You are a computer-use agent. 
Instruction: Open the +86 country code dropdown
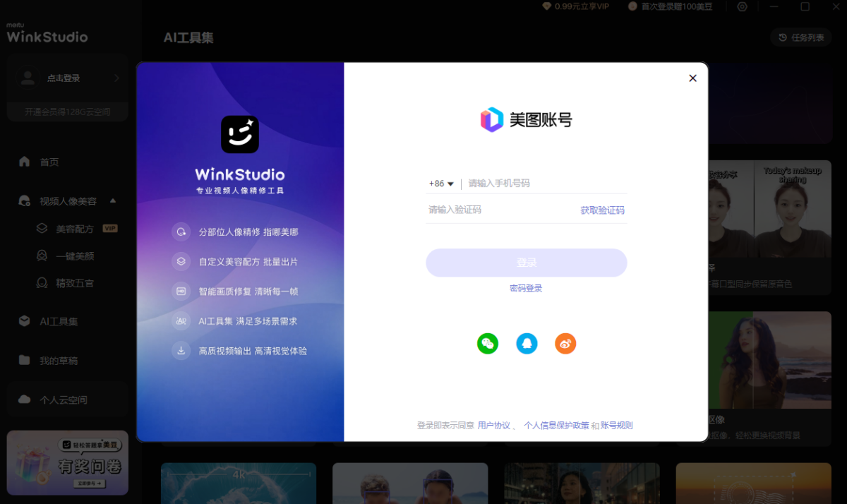coord(441,184)
